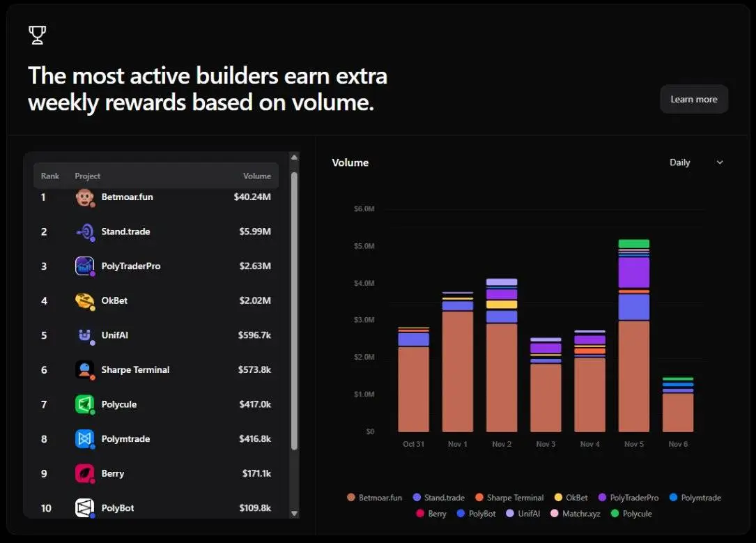Screen dimensions: 756x543
Task: Toggle Betmoar.fun series in chart legend
Action: (x=375, y=498)
